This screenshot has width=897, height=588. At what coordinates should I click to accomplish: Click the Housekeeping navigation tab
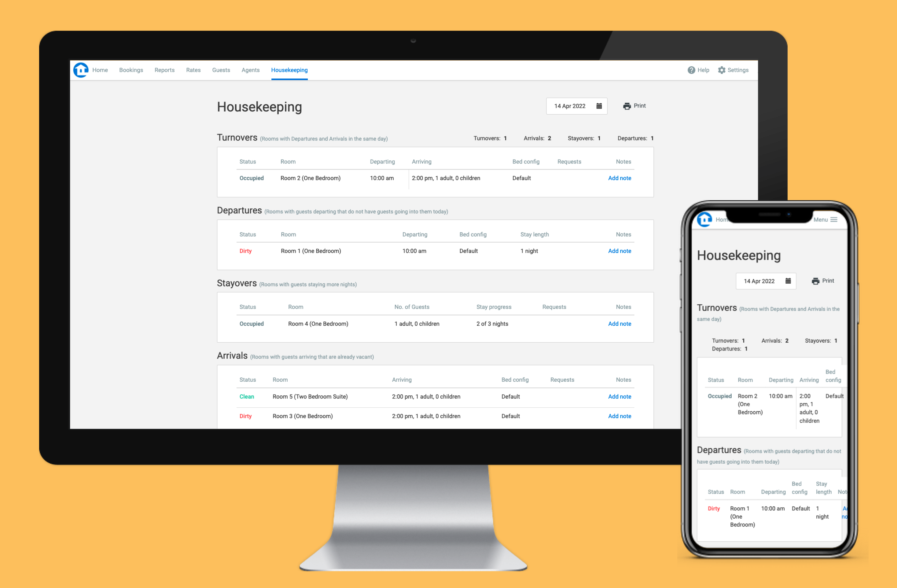[290, 70]
